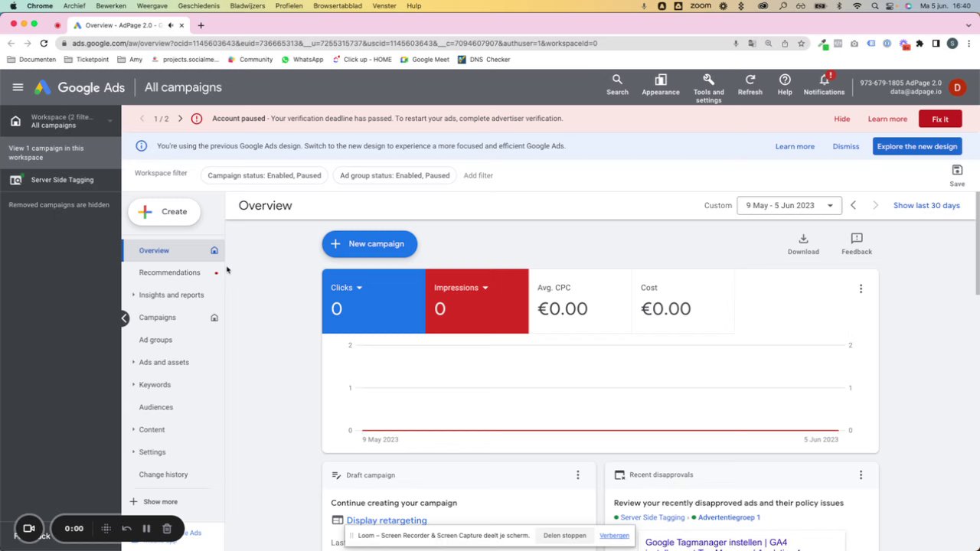Open Change history in side navigation
Screen dimensions: 980x551
(163, 474)
